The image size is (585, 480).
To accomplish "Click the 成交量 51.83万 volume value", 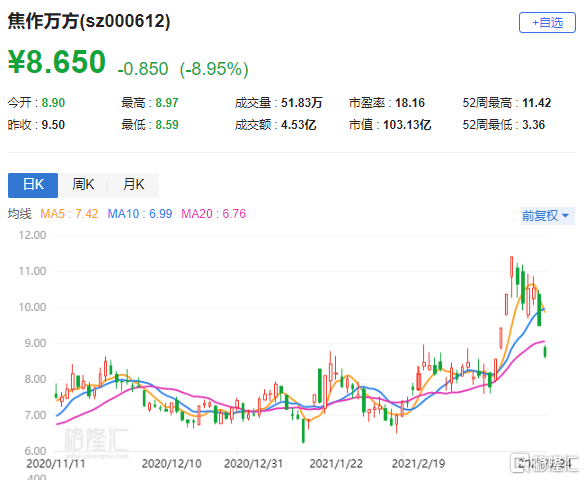I will (301, 103).
